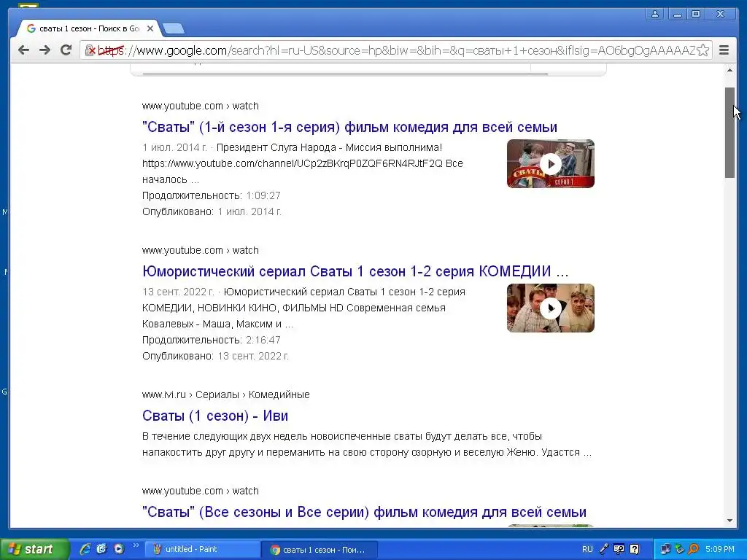Open the RU language indicator

[x=587, y=549]
